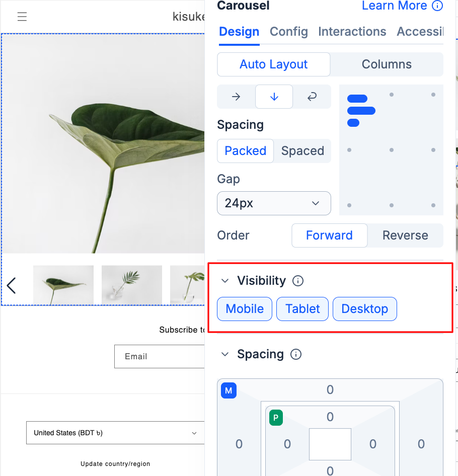Switch to the Interactions tab

tap(352, 32)
